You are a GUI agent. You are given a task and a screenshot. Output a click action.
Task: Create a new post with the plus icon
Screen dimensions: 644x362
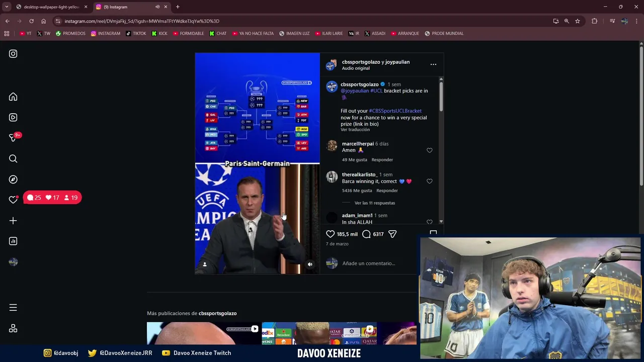[13, 221]
